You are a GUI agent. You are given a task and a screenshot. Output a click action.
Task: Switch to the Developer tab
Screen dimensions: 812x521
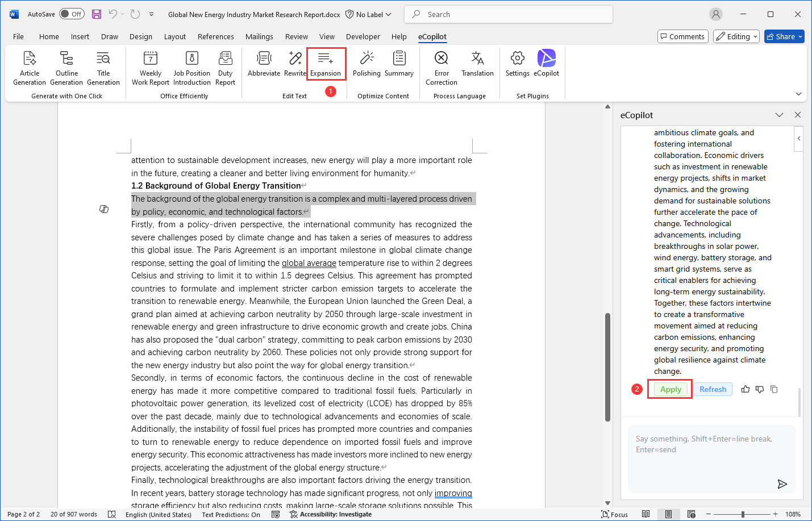pyautogui.click(x=363, y=36)
